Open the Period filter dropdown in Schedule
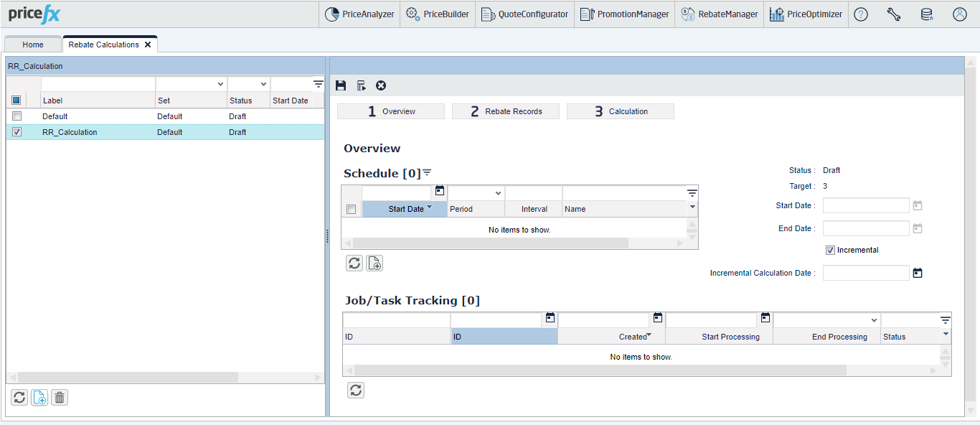The height and width of the screenshot is (425, 980). [498, 193]
